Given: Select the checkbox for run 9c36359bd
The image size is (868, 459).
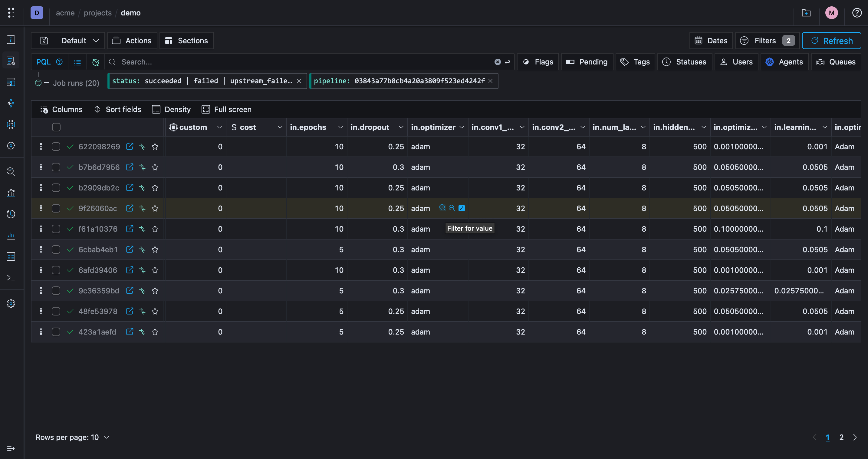Looking at the screenshot, I should coord(56,290).
